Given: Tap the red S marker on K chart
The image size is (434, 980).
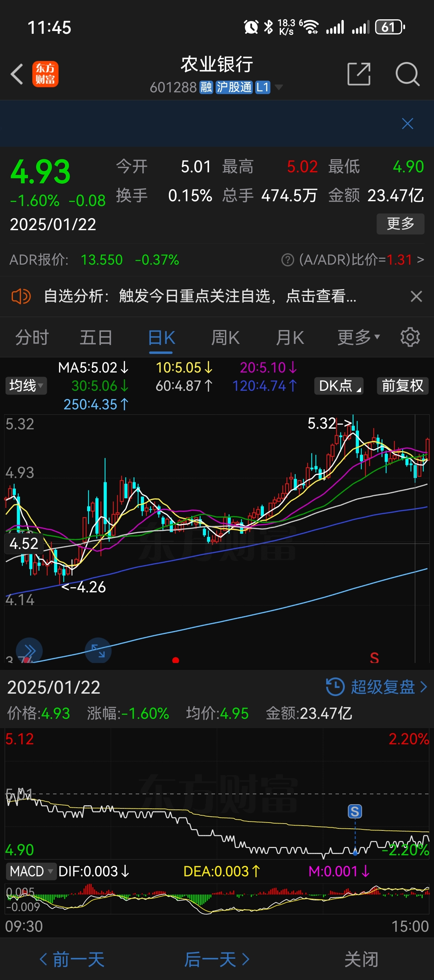Looking at the screenshot, I should point(374,658).
